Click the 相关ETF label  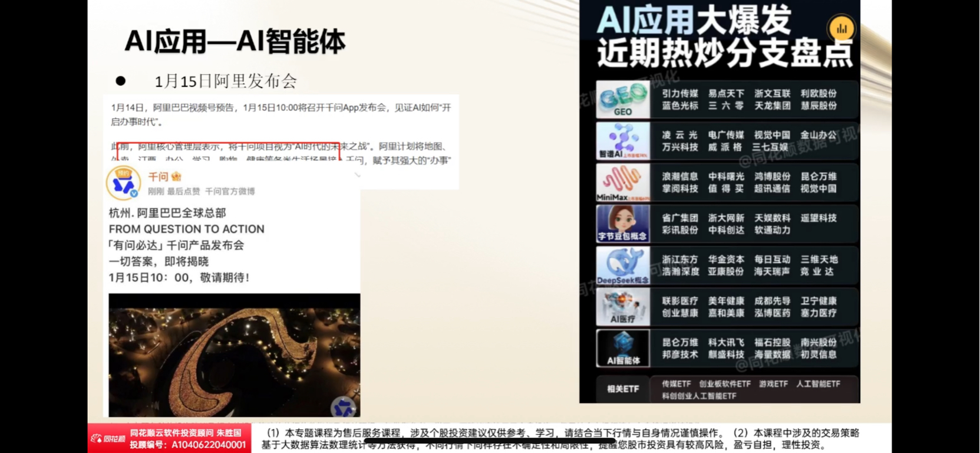click(623, 389)
